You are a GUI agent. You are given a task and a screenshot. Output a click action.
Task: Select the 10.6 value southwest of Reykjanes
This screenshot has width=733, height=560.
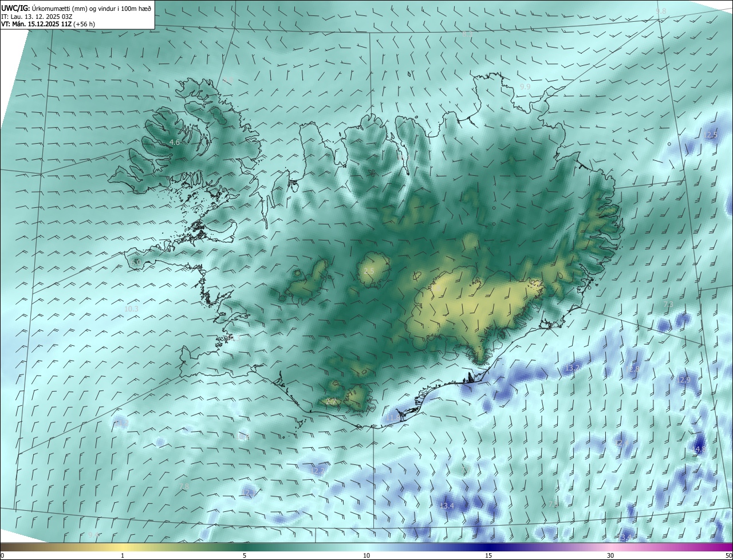click(243, 437)
